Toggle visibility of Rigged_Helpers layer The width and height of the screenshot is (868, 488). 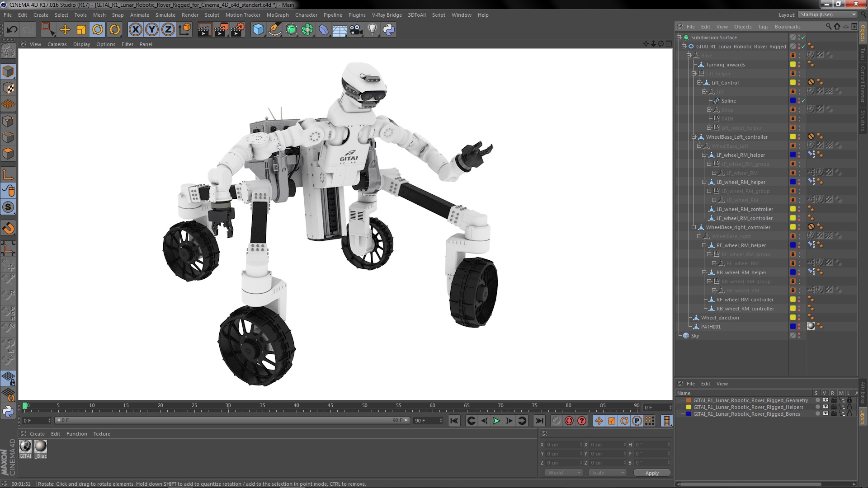[826, 407]
